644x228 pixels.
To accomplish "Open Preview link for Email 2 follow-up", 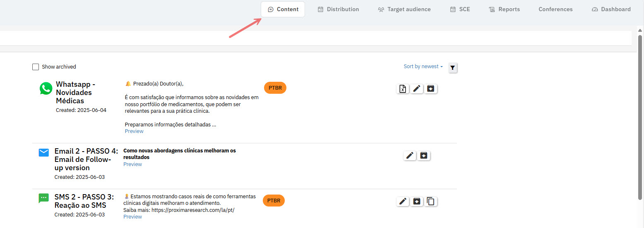I will point(132,164).
